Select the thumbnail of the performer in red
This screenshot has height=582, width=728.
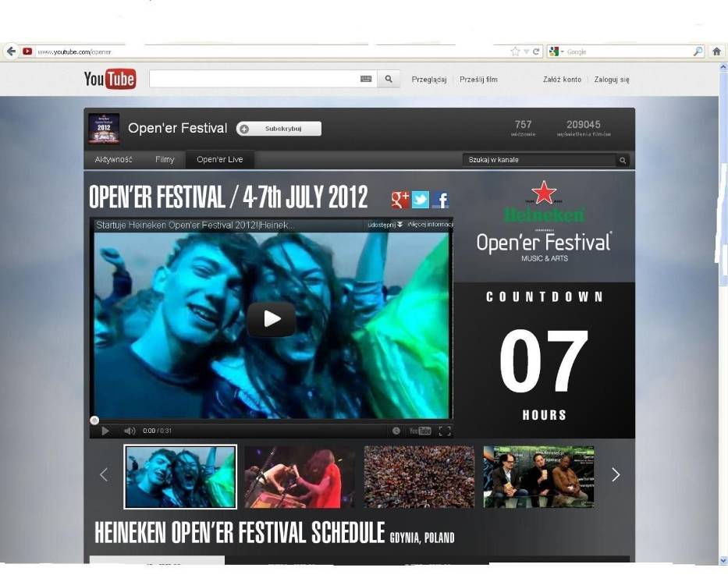point(300,477)
